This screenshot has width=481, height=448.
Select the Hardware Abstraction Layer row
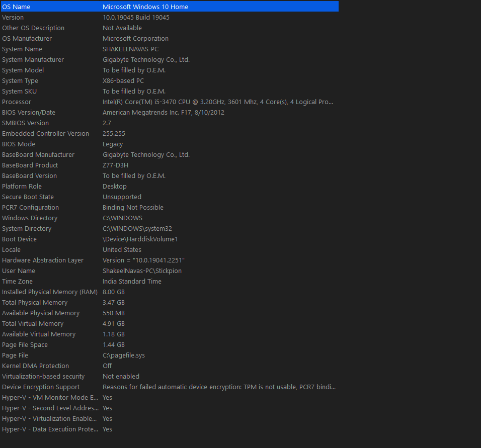point(170,260)
